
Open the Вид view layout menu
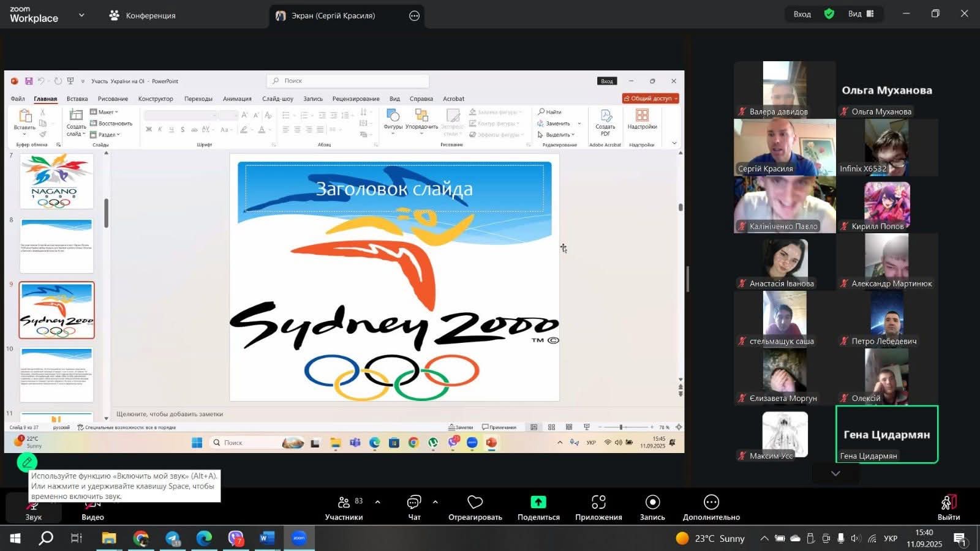click(861, 14)
